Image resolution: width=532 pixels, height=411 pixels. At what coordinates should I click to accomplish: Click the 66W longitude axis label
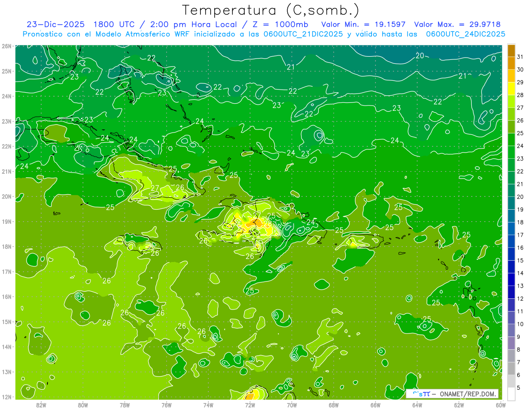point(375,404)
